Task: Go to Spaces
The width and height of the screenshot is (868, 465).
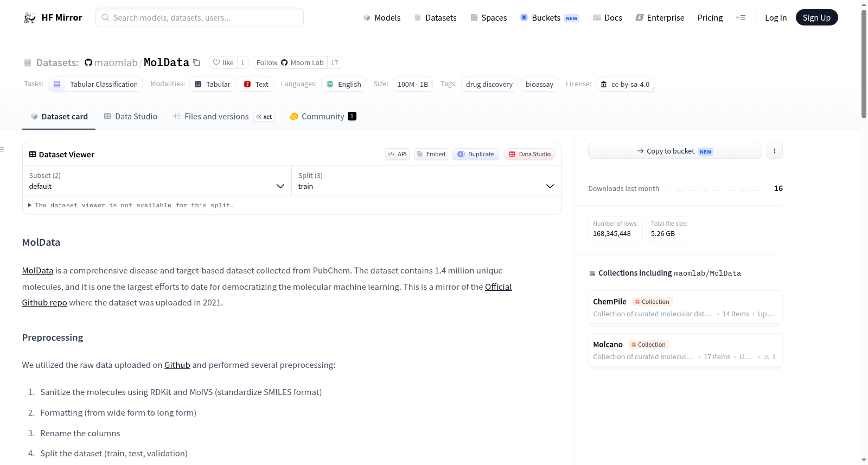Action: [488, 17]
